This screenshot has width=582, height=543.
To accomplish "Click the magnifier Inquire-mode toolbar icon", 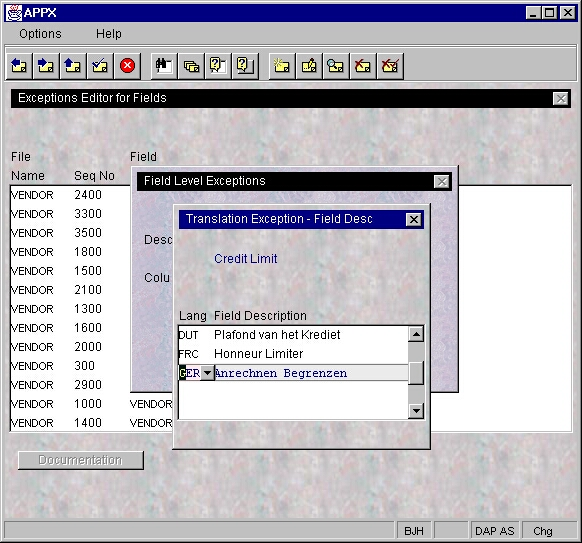I will coord(336,66).
